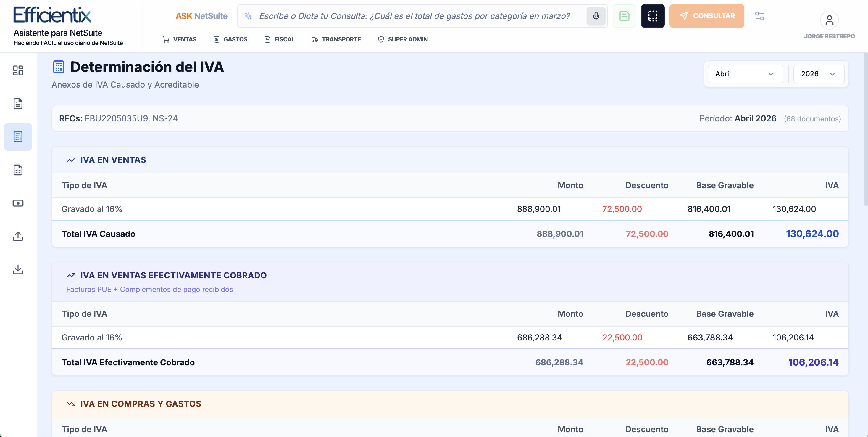Click the RFCs FBU2205035U9, NS-24 text
Screen dimensions: 868x437
tap(118, 118)
